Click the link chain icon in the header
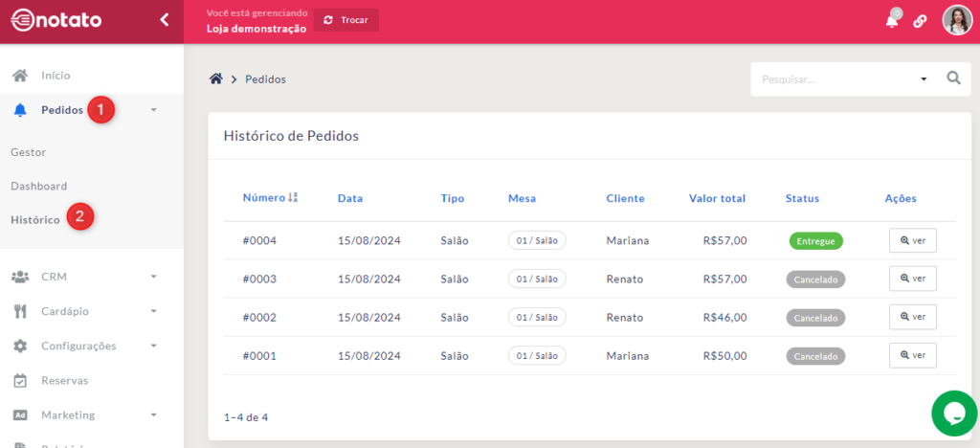This screenshot has width=980, height=448. (x=920, y=21)
